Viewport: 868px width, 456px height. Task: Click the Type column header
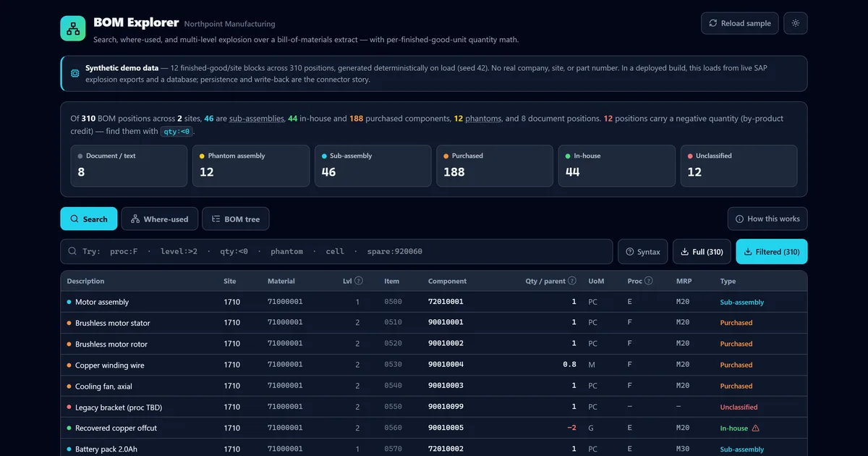(728, 281)
